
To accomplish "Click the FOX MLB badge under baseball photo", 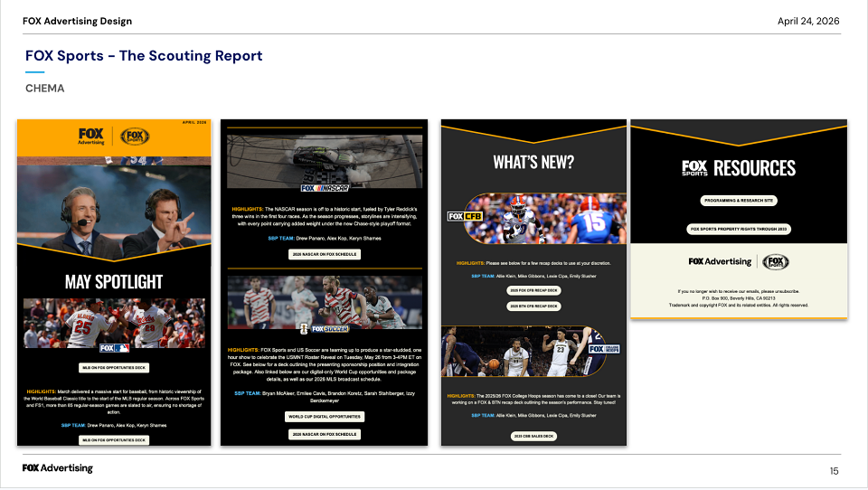I will [x=115, y=348].
